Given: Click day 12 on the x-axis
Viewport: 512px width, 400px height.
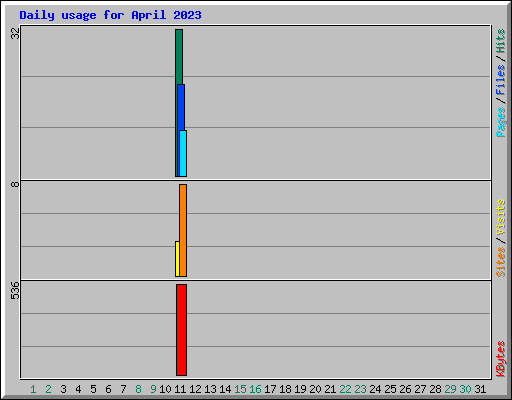Looking at the screenshot, I should point(195,389).
